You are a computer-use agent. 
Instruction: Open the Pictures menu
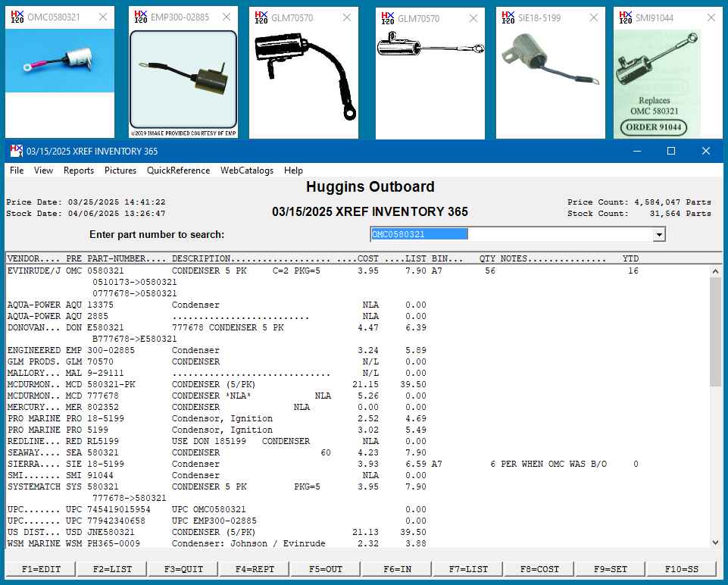coord(120,170)
